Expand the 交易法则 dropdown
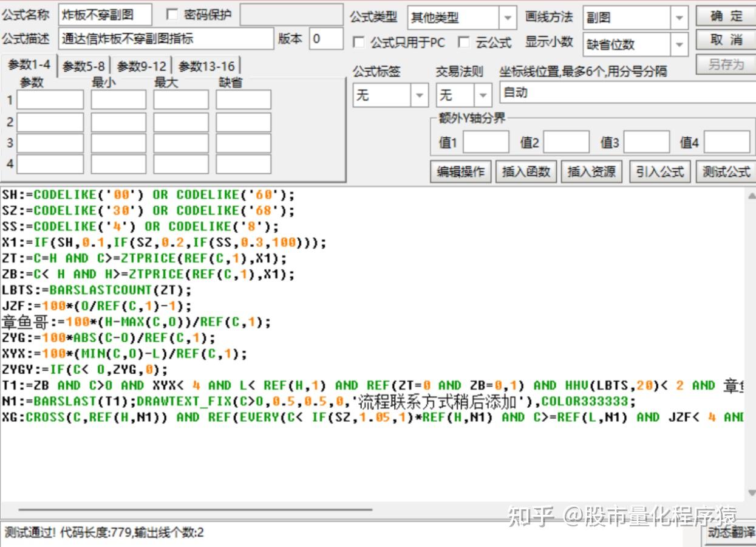The height and width of the screenshot is (547, 756). click(483, 95)
